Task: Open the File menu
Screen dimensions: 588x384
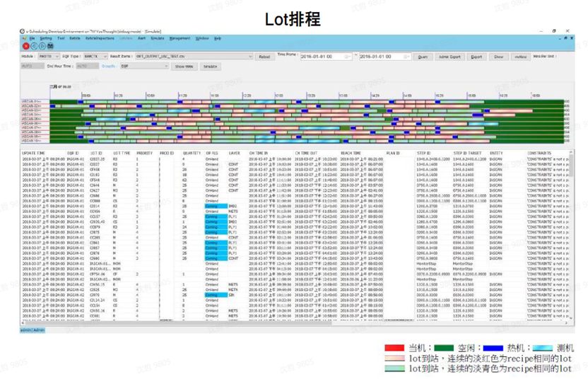Action: [33, 38]
